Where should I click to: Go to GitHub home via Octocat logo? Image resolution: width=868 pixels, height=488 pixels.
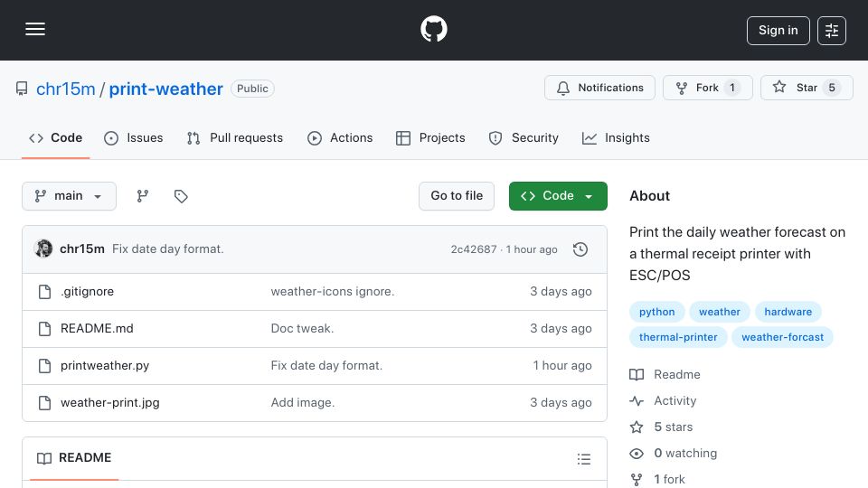pyautogui.click(x=433, y=29)
